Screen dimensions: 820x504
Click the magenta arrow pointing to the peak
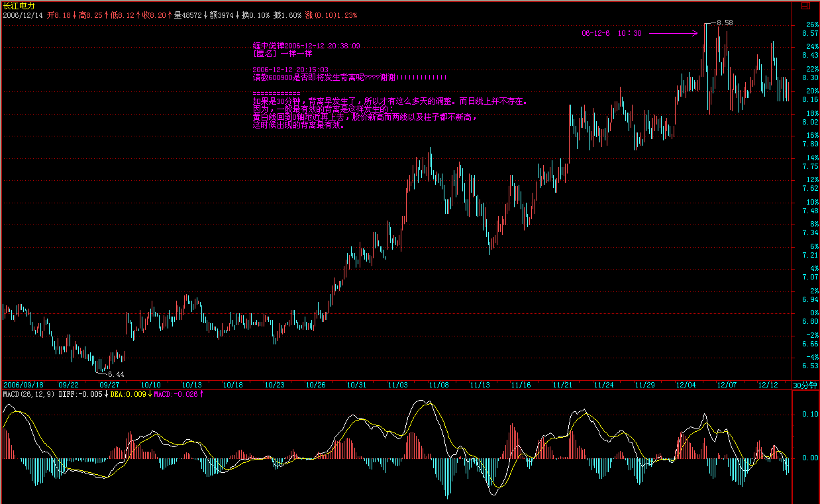[x=673, y=32]
